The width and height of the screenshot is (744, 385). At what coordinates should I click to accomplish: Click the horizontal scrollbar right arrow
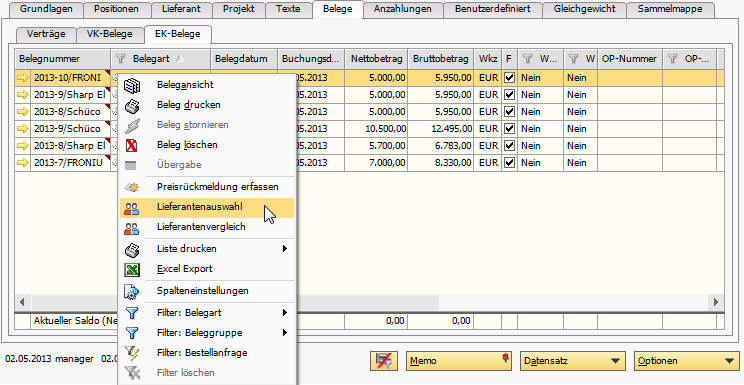pyautogui.click(x=716, y=302)
